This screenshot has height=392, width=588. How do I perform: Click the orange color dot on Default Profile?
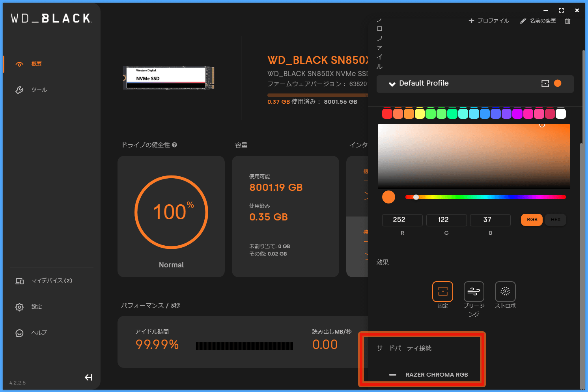[x=558, y=83]
